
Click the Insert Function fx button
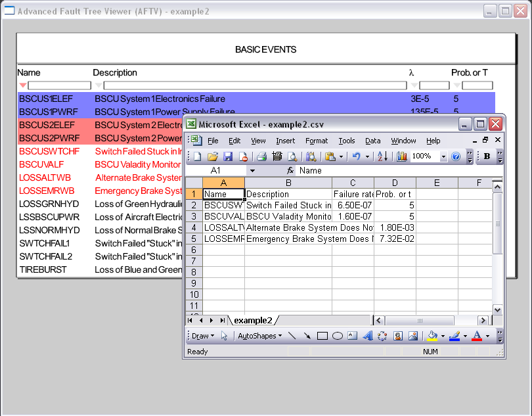pyautogui.click(x=290, y=170)
